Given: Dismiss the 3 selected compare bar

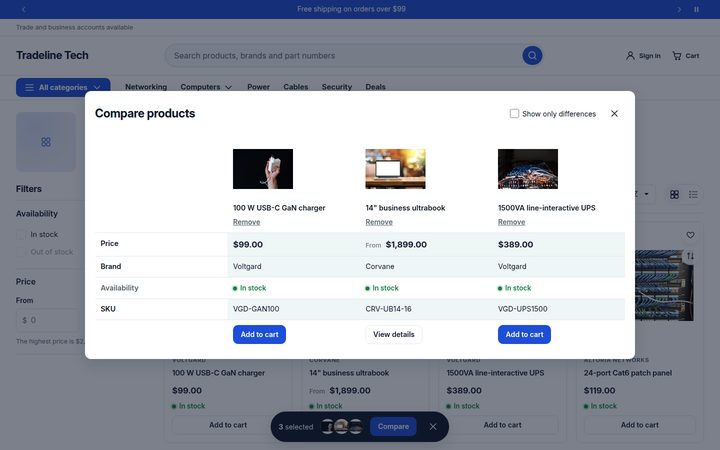Looking at the screenshot, I should coord(433,427).
